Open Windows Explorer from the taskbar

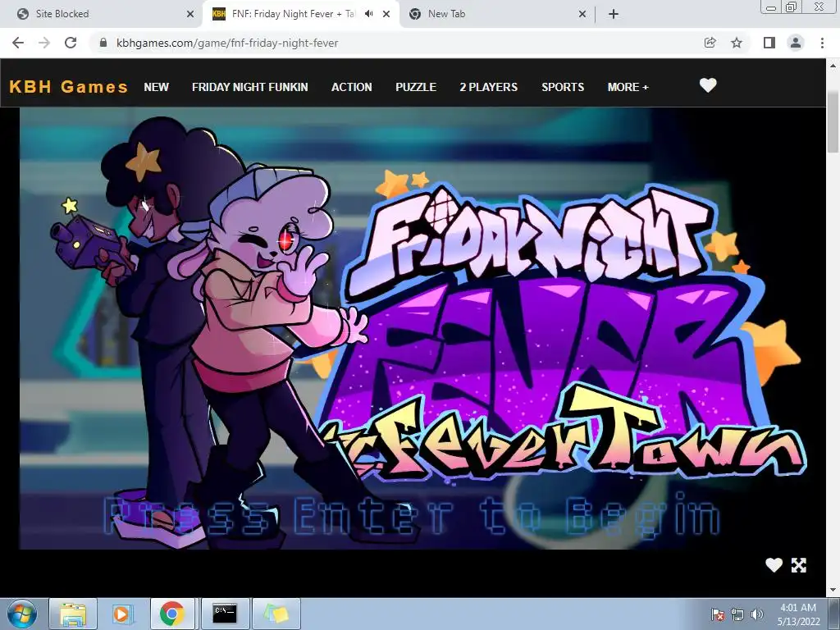click(73, 614)
